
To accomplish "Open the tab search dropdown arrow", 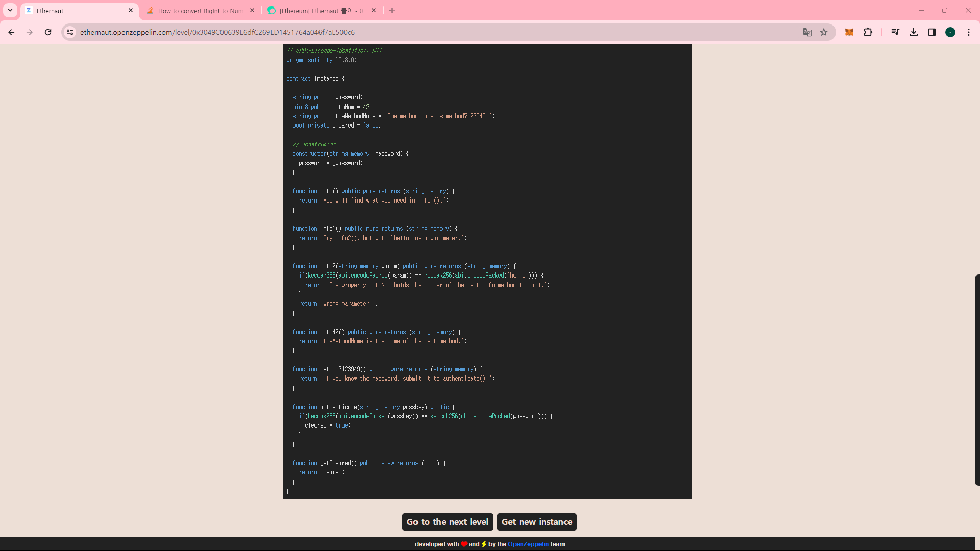I will 10,10.
